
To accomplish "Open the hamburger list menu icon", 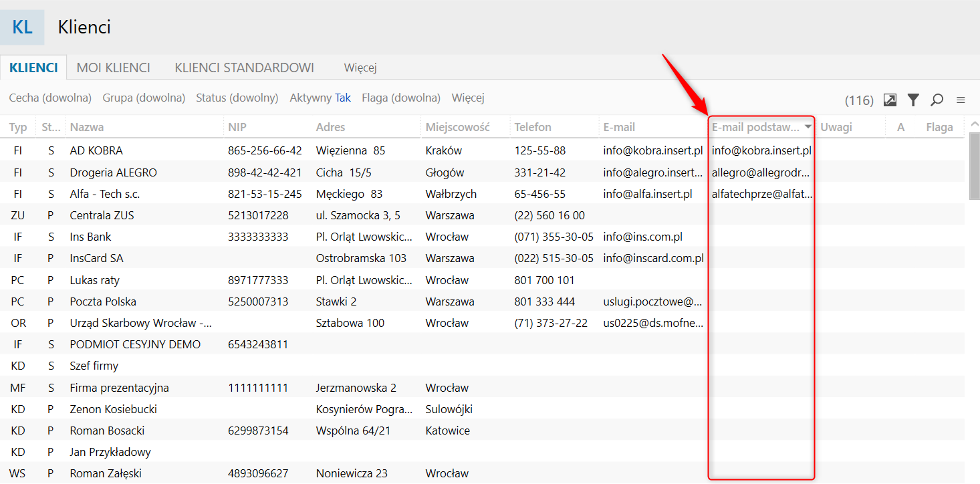I will (x=961, y=100).
